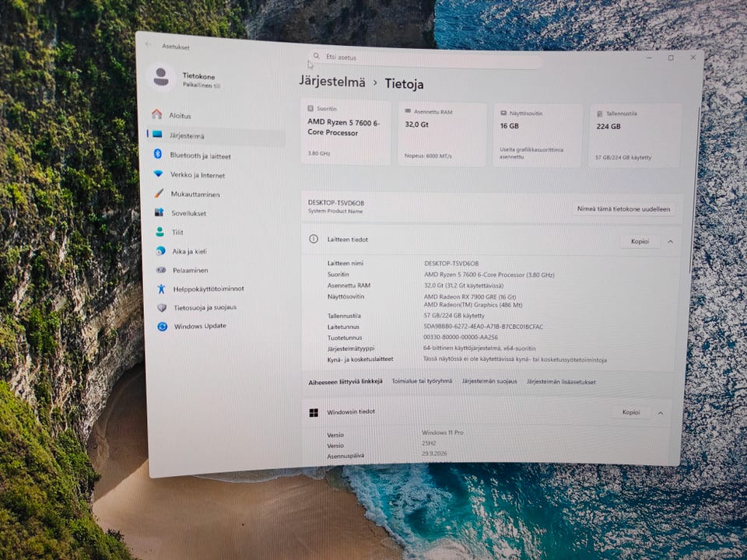Click the Mukauttaminen paintbrush icon
The width and height of the screenshot is (747, 560).
click(159, 194)
